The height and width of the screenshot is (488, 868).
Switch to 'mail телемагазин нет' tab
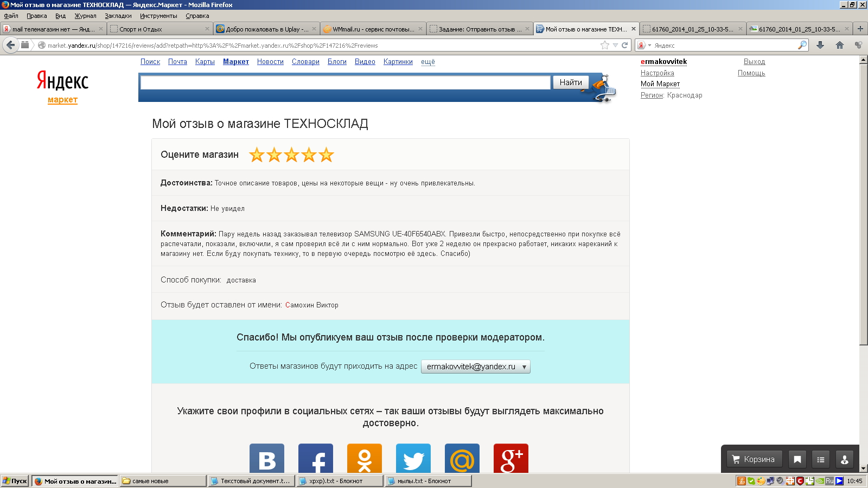click(x=53, y=29)
